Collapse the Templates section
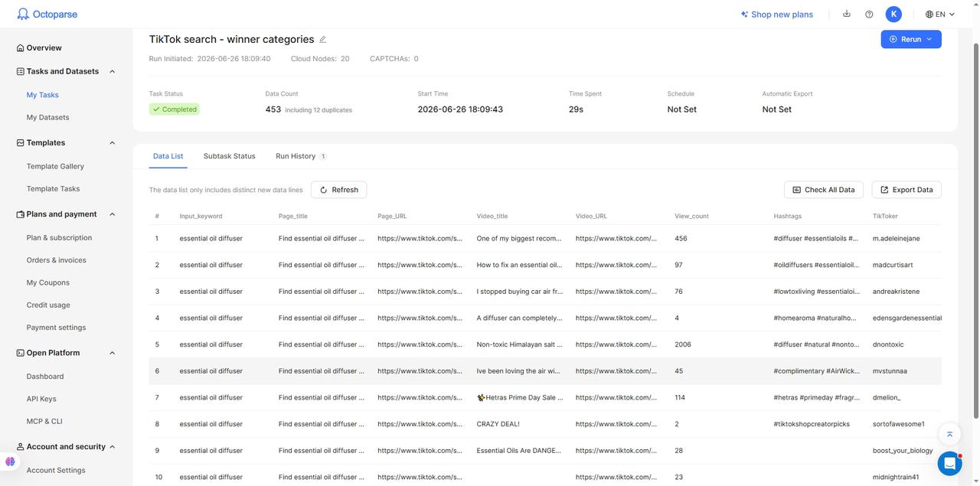 click(113, 142)
